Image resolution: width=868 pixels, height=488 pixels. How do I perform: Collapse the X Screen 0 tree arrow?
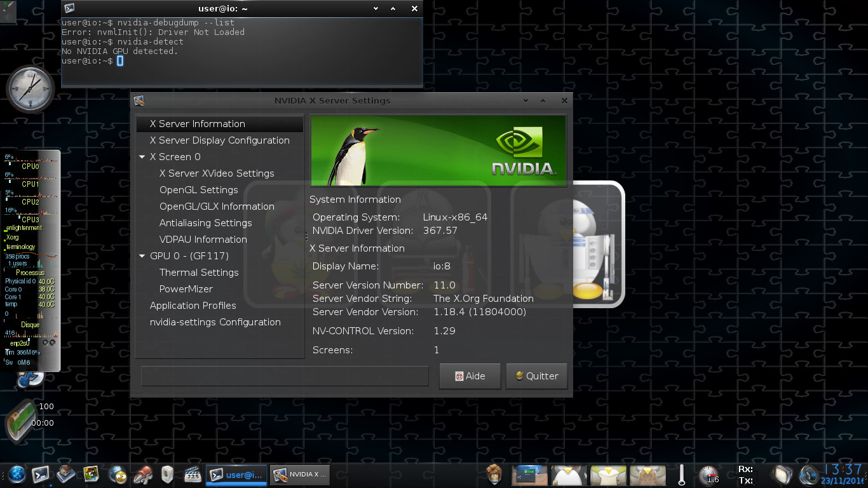tap(142, 157)
